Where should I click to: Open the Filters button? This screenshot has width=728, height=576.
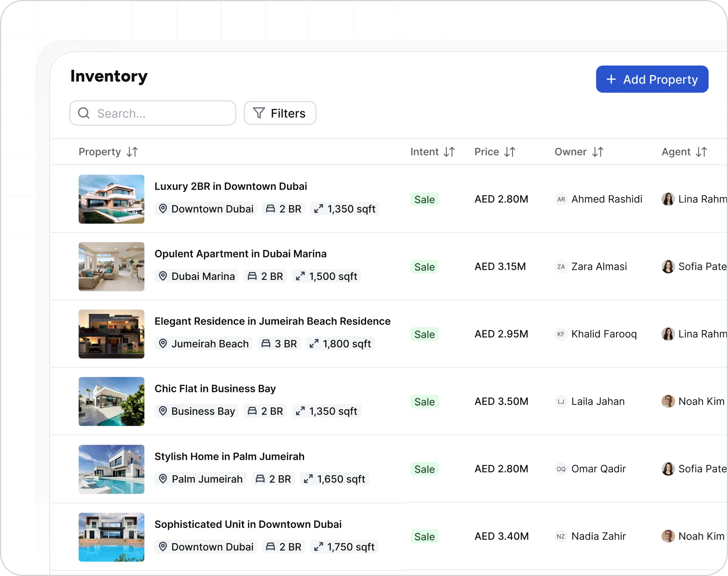pos(280,113)
